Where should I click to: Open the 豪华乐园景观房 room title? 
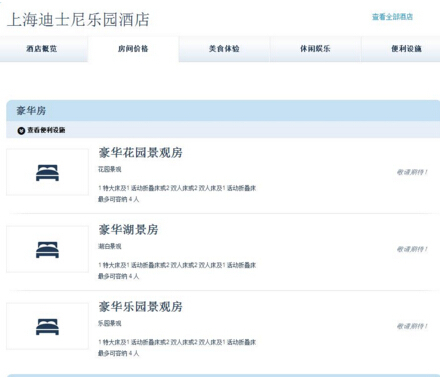coord(140,307)
